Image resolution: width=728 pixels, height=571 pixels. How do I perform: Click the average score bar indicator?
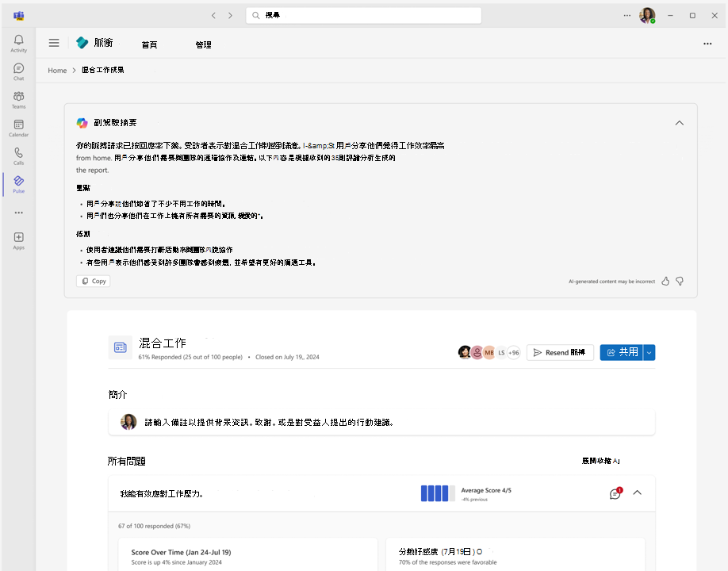438,493
